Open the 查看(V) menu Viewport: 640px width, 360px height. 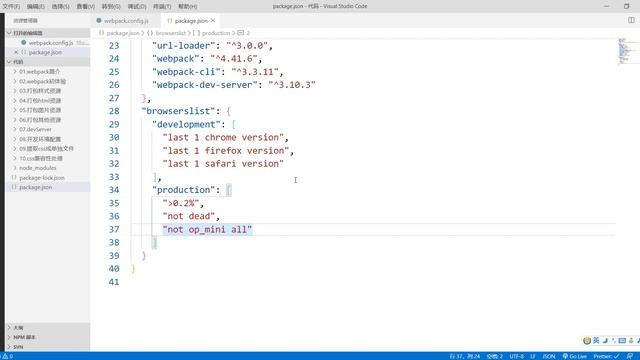pyautogui.click(x=86, y=7)
